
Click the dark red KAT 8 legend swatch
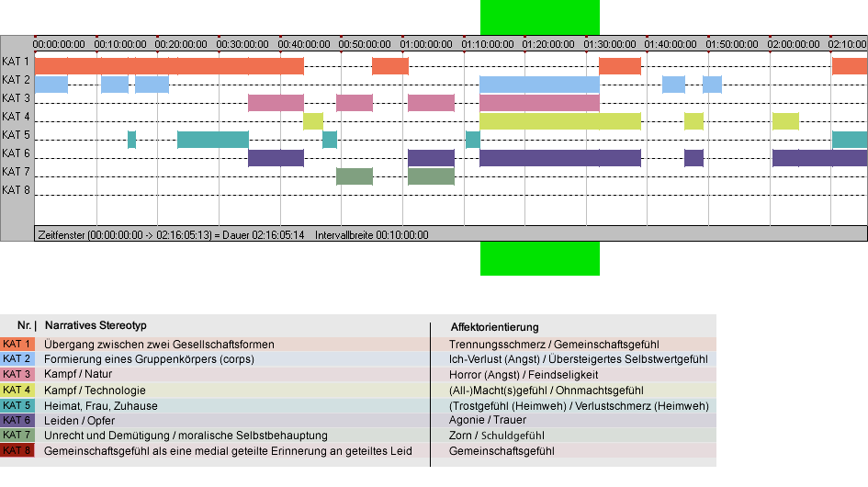pos(17,450)
